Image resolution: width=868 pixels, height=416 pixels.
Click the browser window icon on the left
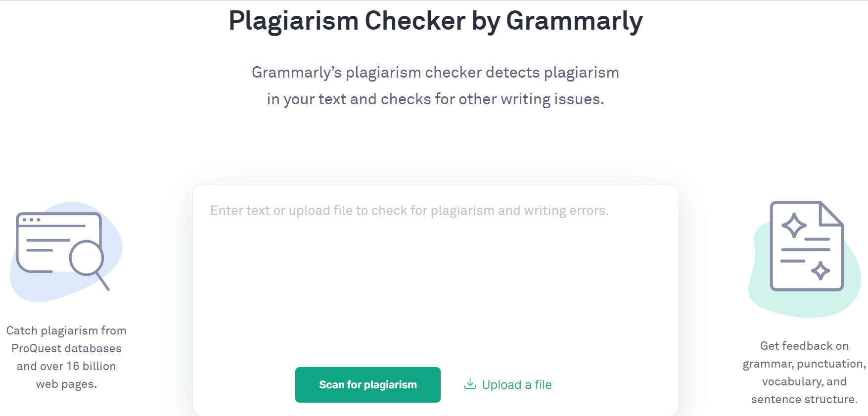[54, 242]
